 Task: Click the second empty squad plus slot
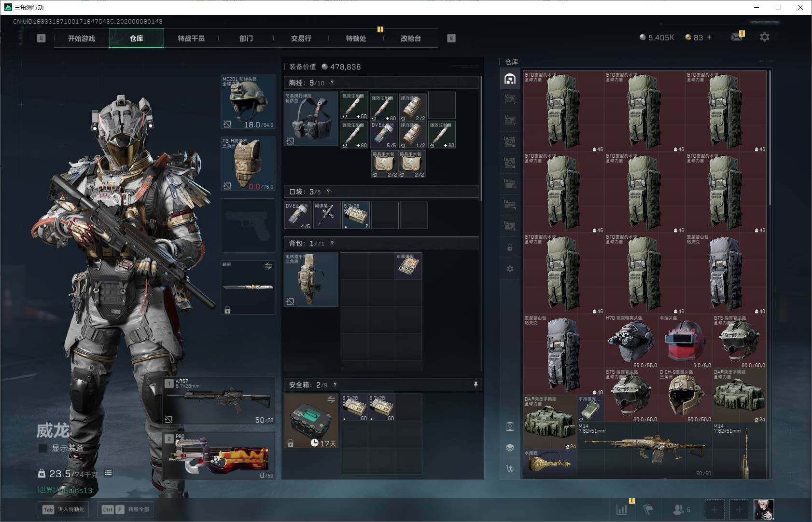(739, 509)
